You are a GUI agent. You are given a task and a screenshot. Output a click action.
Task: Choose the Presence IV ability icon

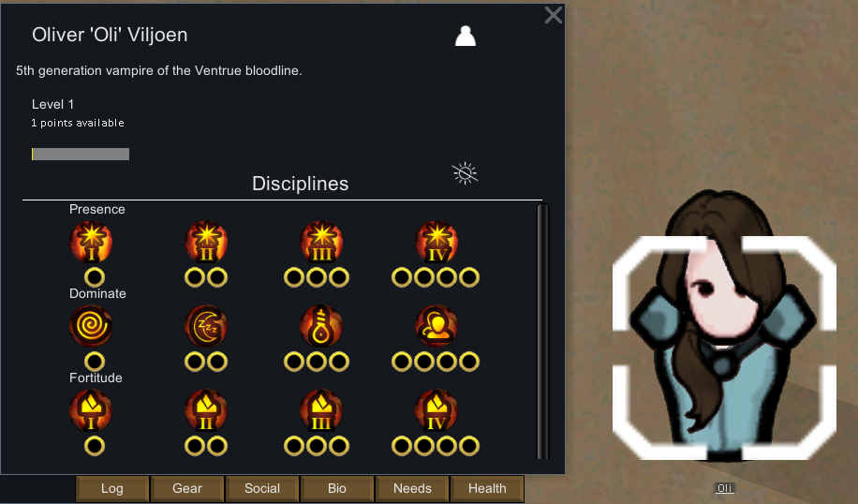(x=436, y=242)
